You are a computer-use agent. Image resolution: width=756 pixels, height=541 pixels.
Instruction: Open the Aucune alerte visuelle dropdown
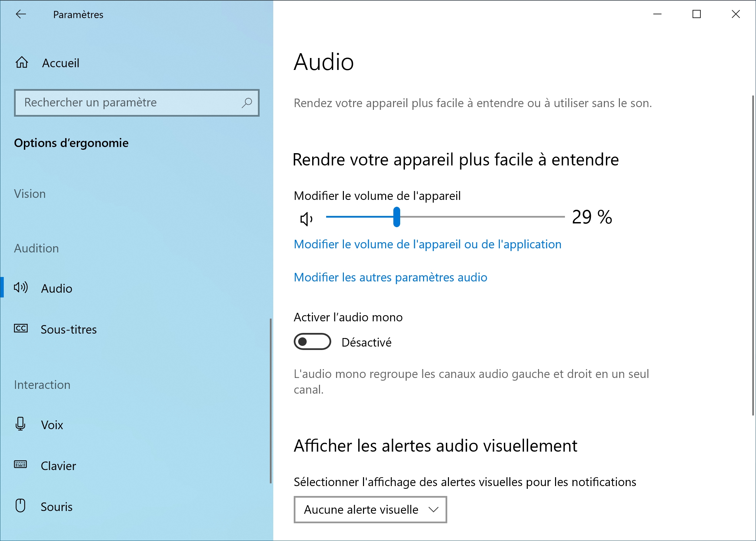(370, 510)
